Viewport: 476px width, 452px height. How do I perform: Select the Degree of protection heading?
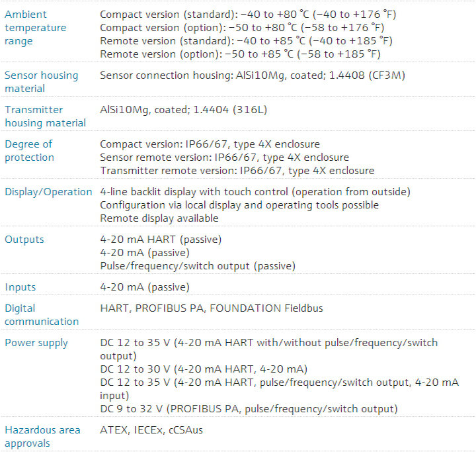click(30, 150)
